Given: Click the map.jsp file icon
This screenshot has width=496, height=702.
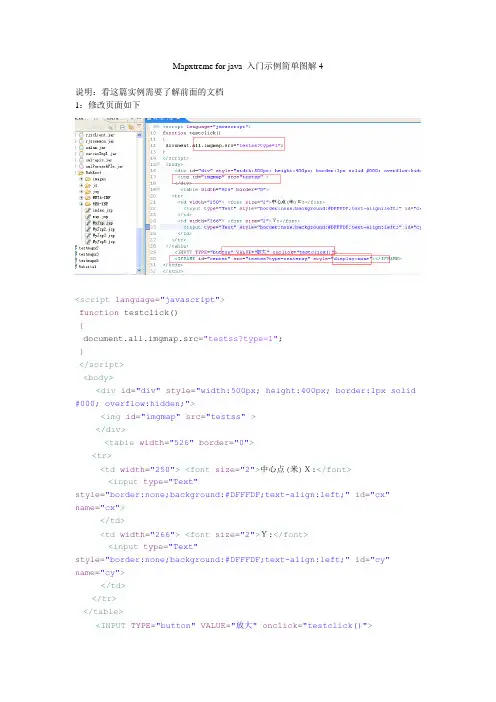Looking at the screenshot, I should 88,217.
